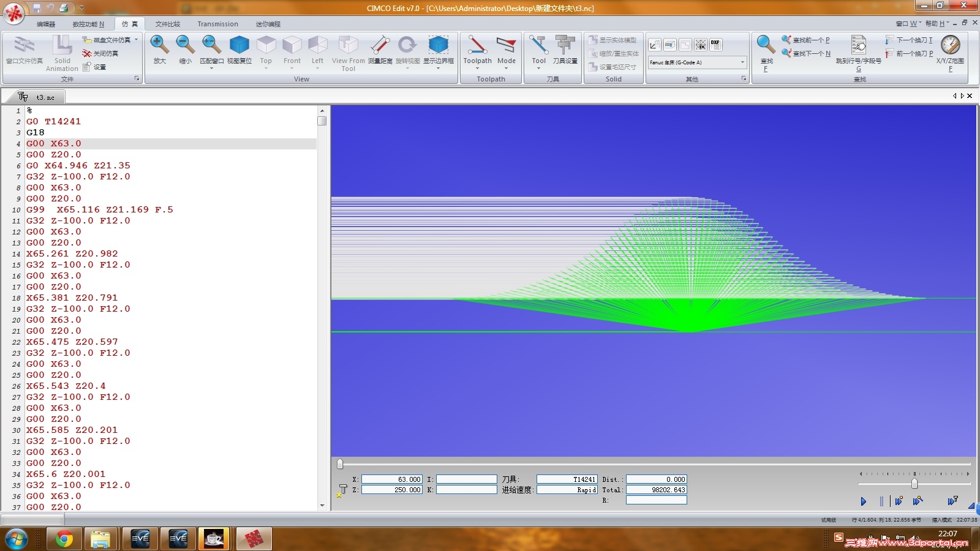Viewport: 980px width, 551px height.
Task: Click previous tool change (前一个换刀 P) button
Action: 910,53
